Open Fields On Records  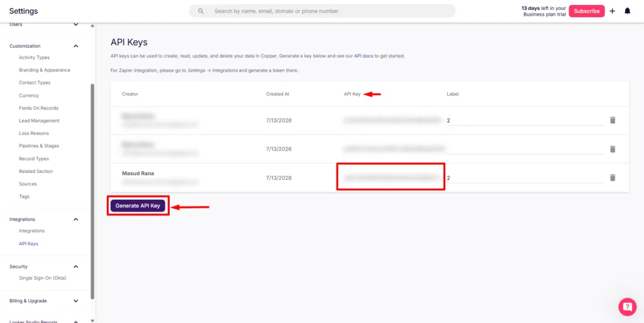tap(38, 108)
